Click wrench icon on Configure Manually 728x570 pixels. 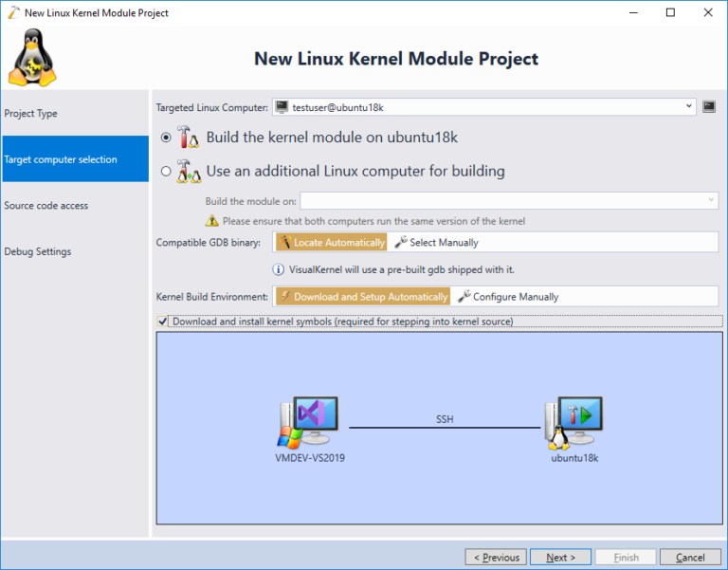pos(464,297)
